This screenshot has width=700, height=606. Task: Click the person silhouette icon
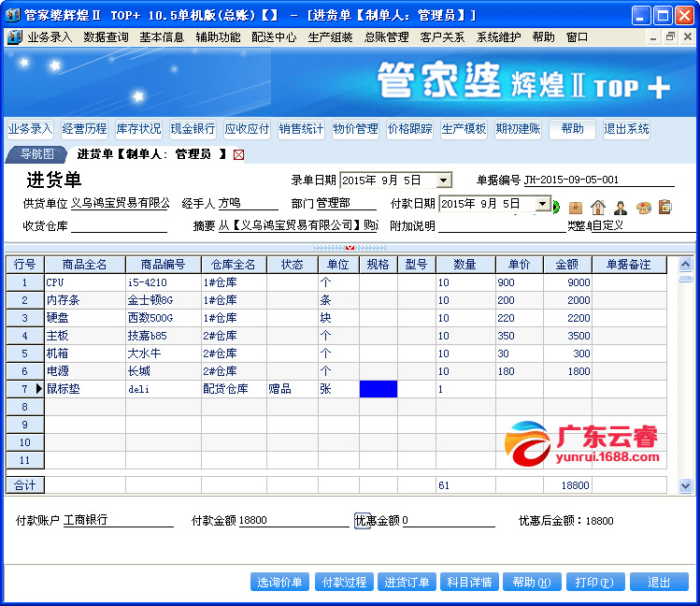[x=621, y=207]
